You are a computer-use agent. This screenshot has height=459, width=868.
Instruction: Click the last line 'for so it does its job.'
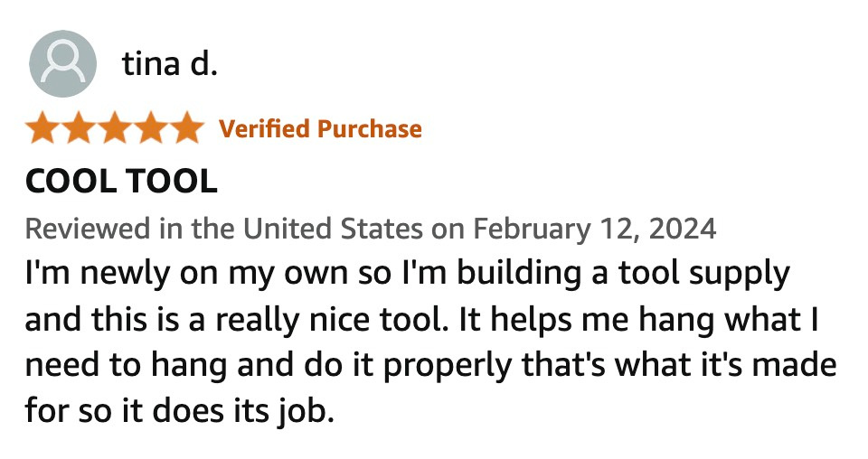click(x=180, y=412)
